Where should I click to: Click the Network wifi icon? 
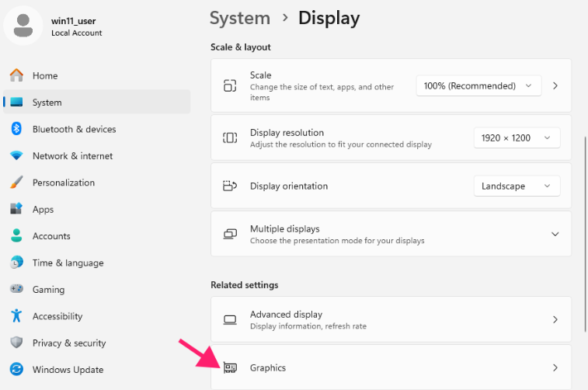coord(16,155)
